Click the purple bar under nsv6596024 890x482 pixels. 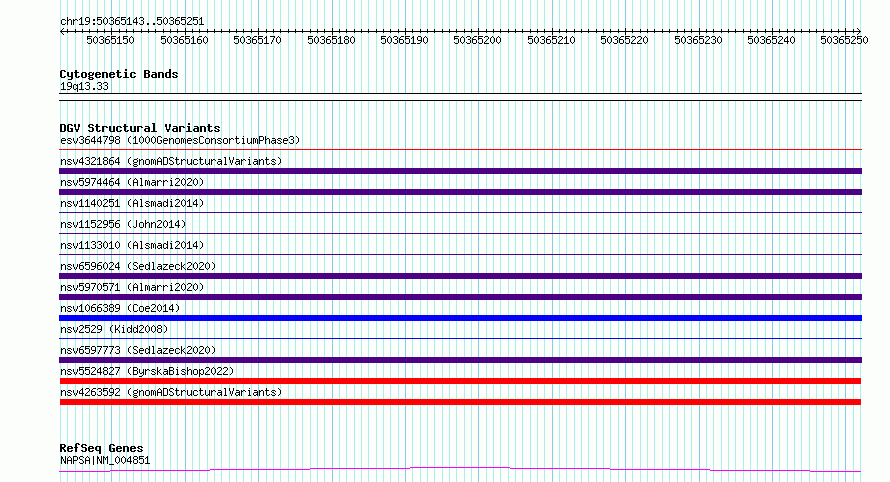pyautogui.click(x=460, y=276)
